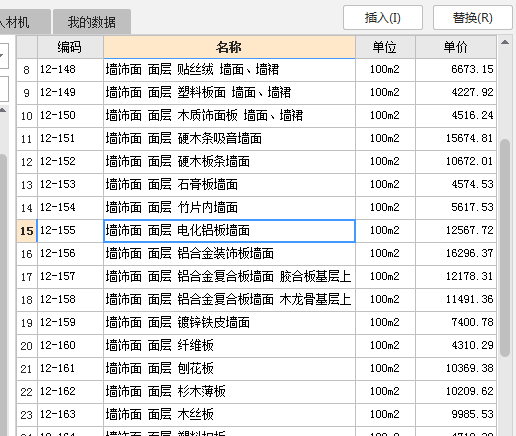
Task: Click price value 5617.53
Action: point(472,207)
